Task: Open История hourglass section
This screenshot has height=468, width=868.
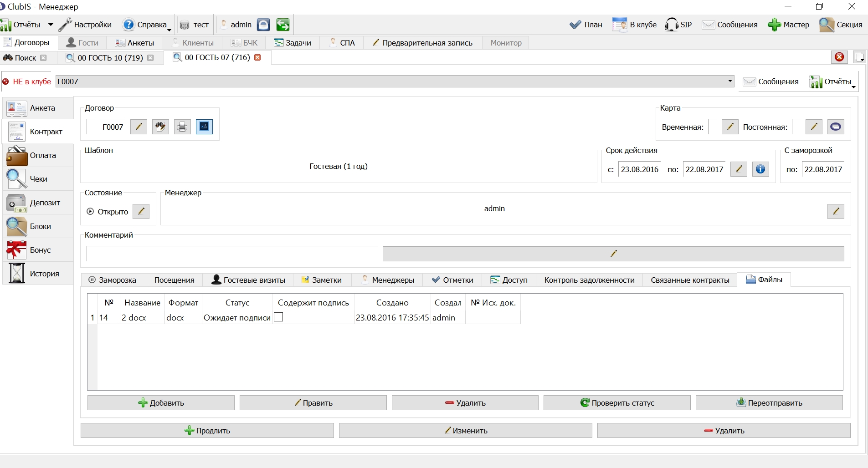Action: click(38, 274)
